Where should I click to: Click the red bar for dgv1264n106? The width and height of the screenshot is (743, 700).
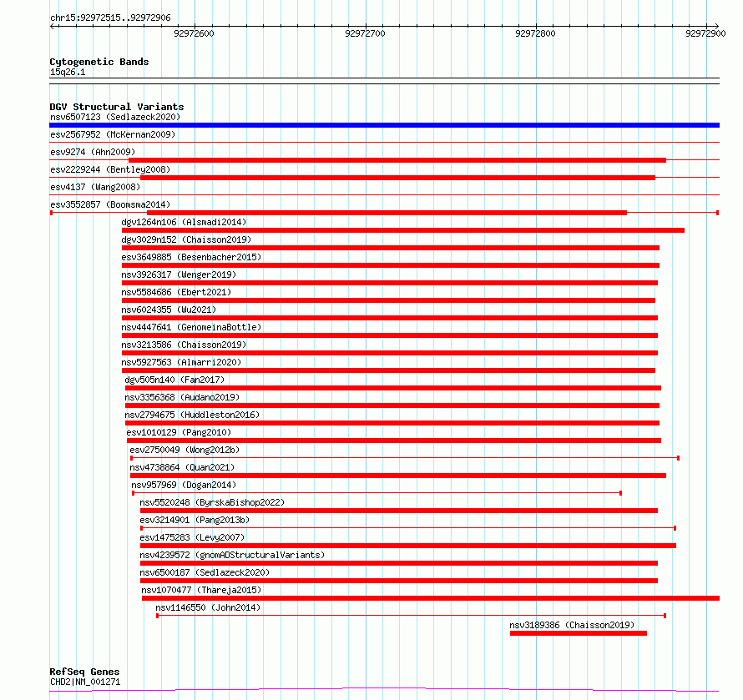click(x=403, y=230)
